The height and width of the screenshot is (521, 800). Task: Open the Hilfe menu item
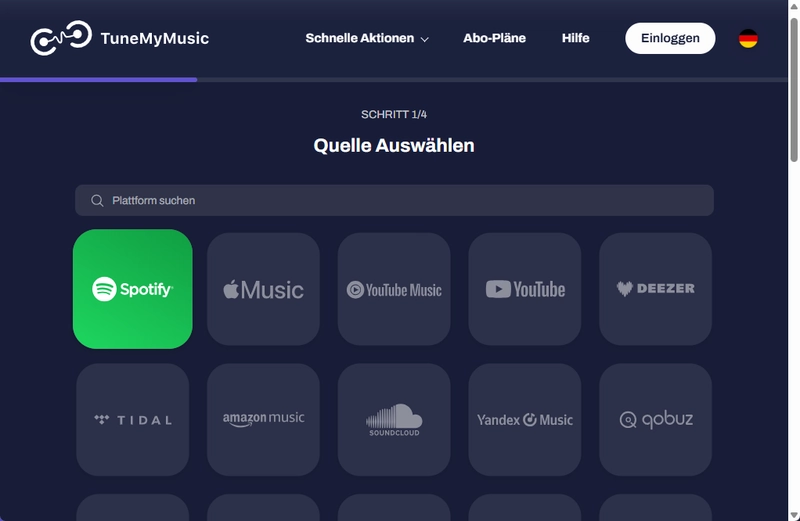tap(576, 38)
